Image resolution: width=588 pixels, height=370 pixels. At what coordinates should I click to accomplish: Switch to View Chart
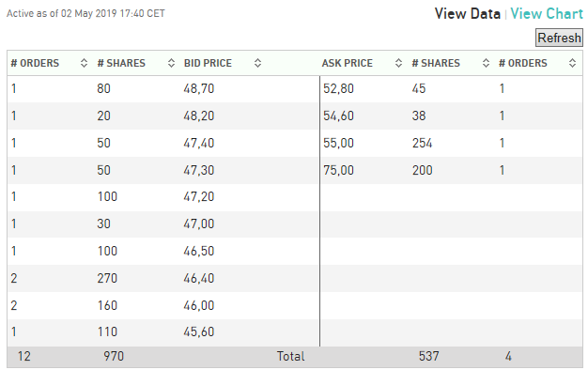pos(547,14)
